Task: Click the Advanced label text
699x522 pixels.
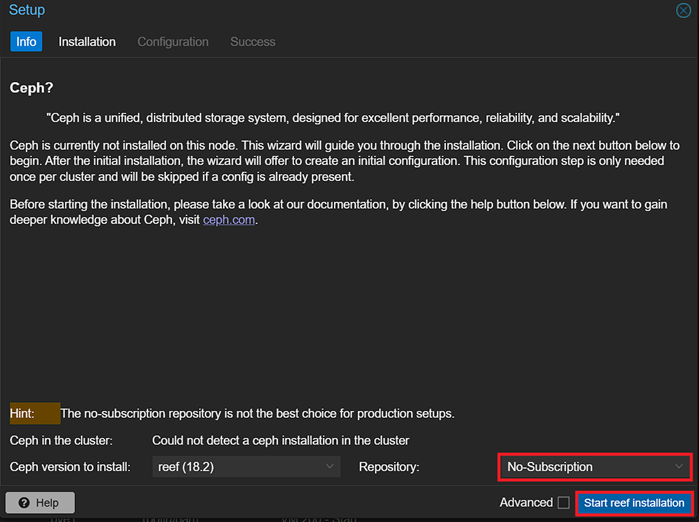Action: [x=526, y=503]
